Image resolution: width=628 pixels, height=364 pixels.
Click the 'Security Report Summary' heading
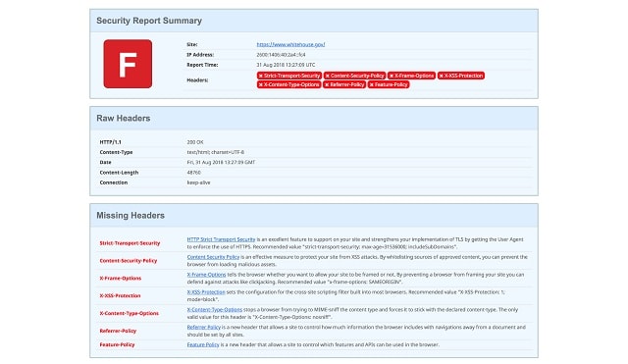(x=149, y=21)
